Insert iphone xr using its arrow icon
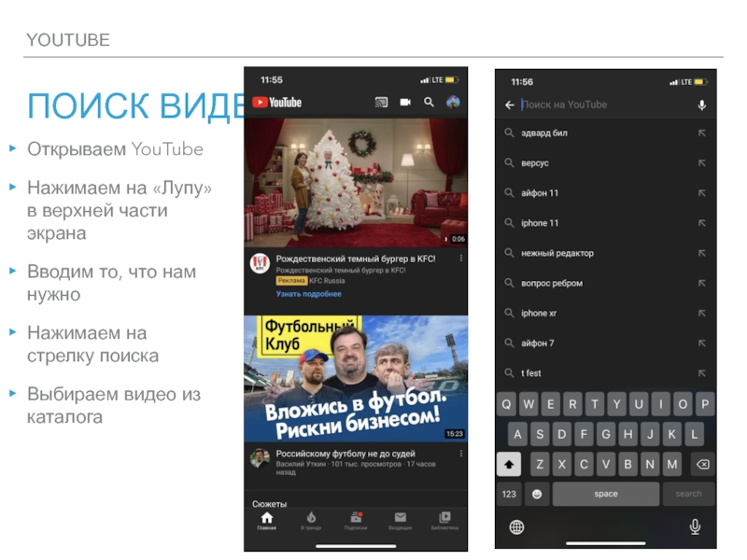 (702, 313)
